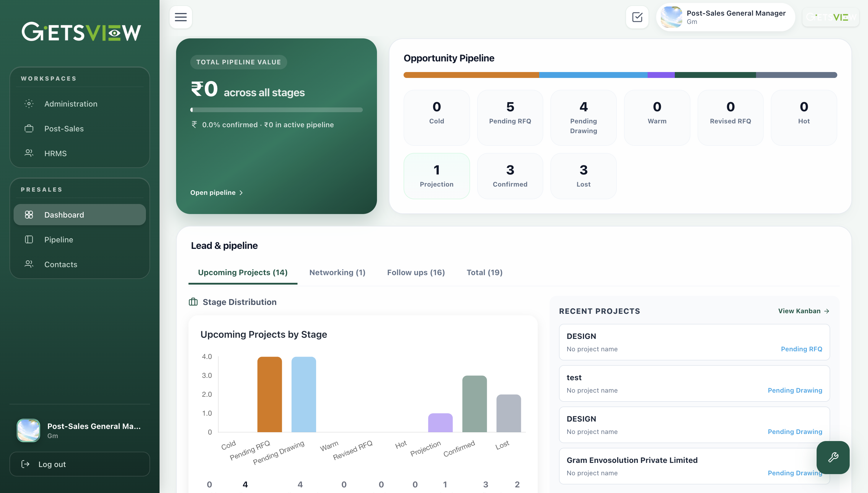Open the Administration workspace
868x493 pixels.
click(79, 104)
